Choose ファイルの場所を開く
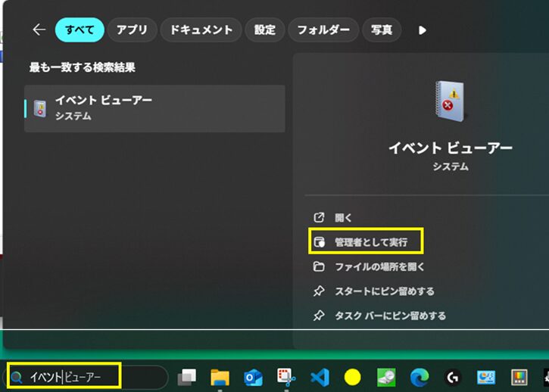 (379, 266)
